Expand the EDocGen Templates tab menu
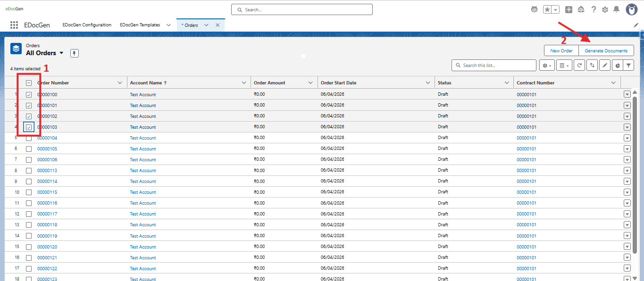 (x=168, y=25)
